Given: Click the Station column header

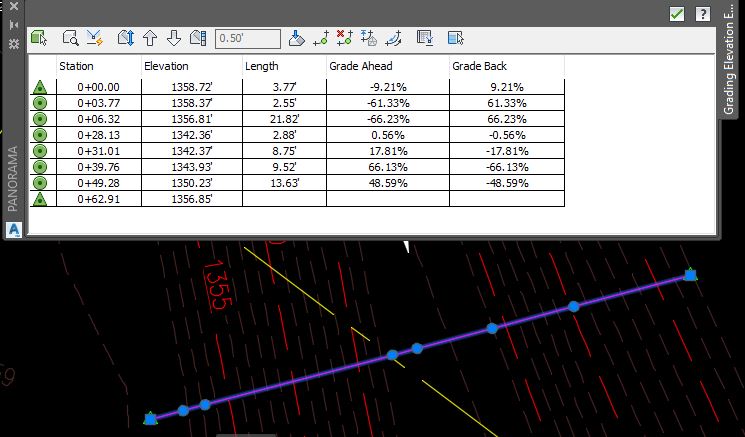Looking at the screenshot, I should click(x=99, y=66).
